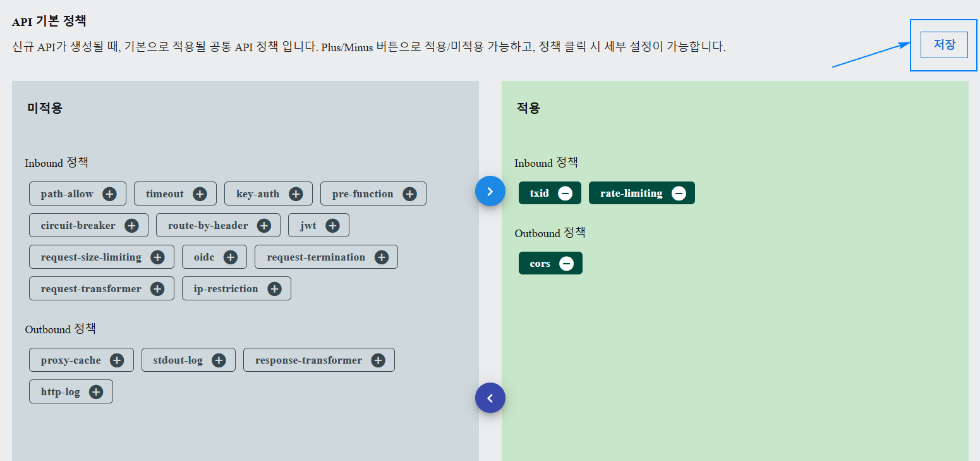
Task: Add the timeout policy using the plus icon
Action: pyautogui.click(x=201, y=194)
